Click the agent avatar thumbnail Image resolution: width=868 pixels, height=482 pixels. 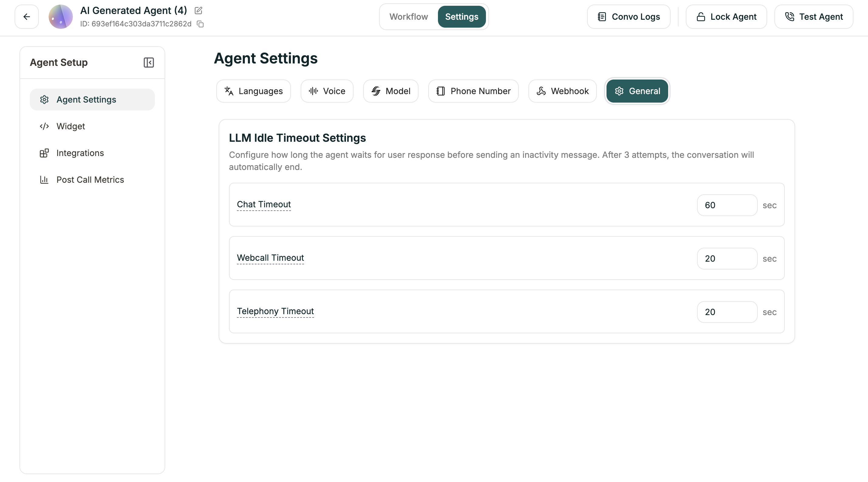coord(61,16)
